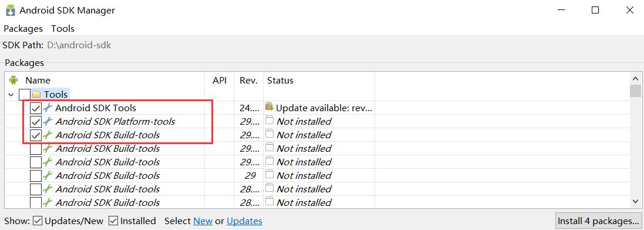Image resolution: width=644 pixels, height=230 pixels.
Task: Click the Tools folder icon
Action: point(36,94)
